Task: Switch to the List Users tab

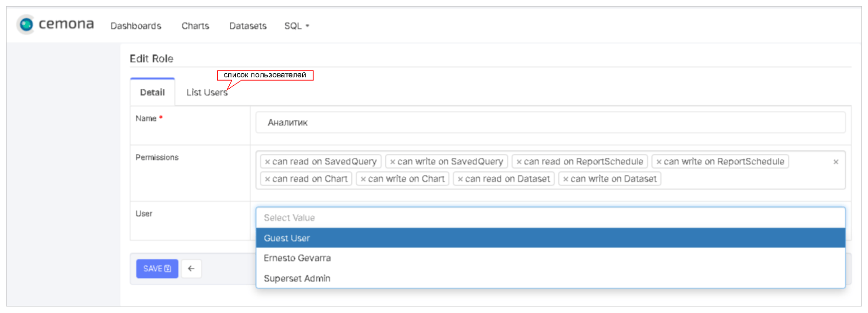Action: point(207,93)
